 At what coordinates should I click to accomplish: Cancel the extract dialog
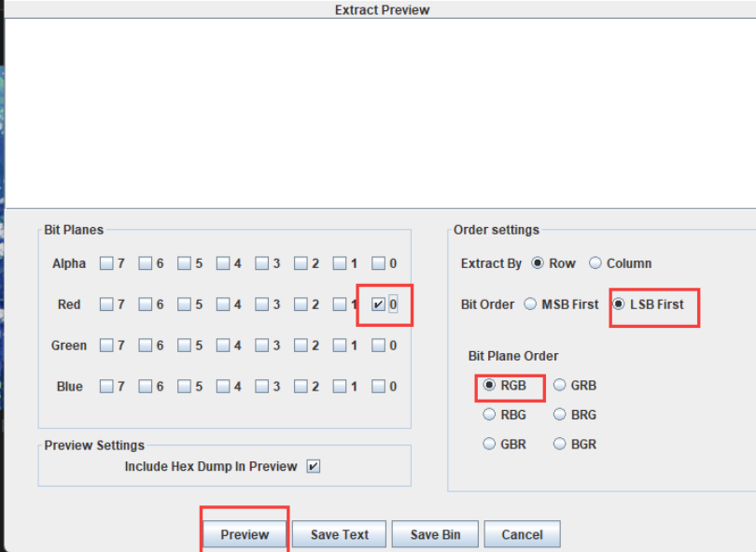522,534
